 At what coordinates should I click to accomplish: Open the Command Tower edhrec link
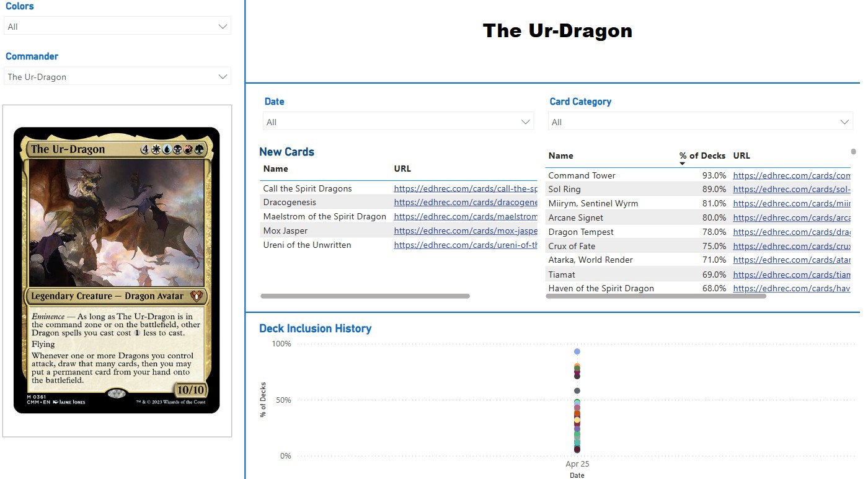pos(791,175)
